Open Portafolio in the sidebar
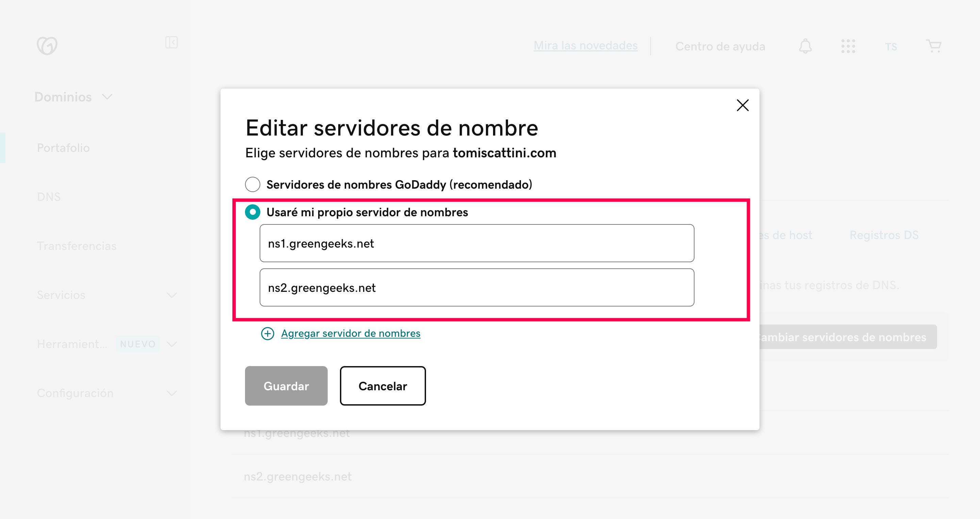Screen dimensions: 980x519 [x=63, y=148]
